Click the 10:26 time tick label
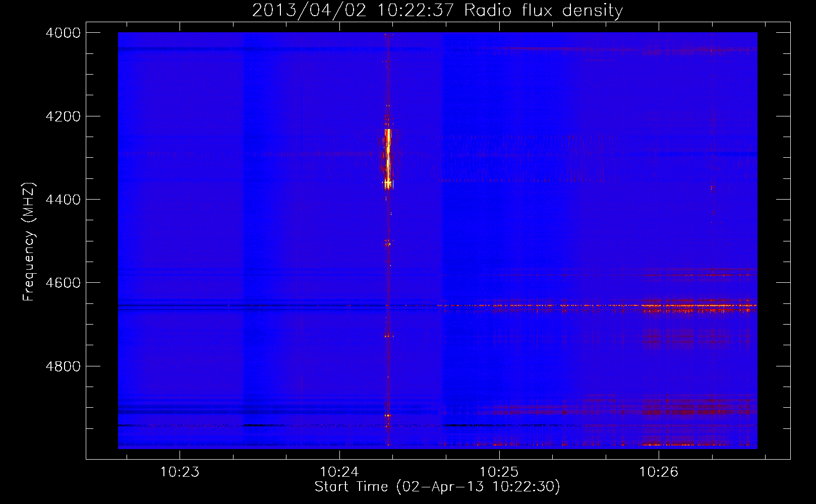 click(x=659, y=472)
